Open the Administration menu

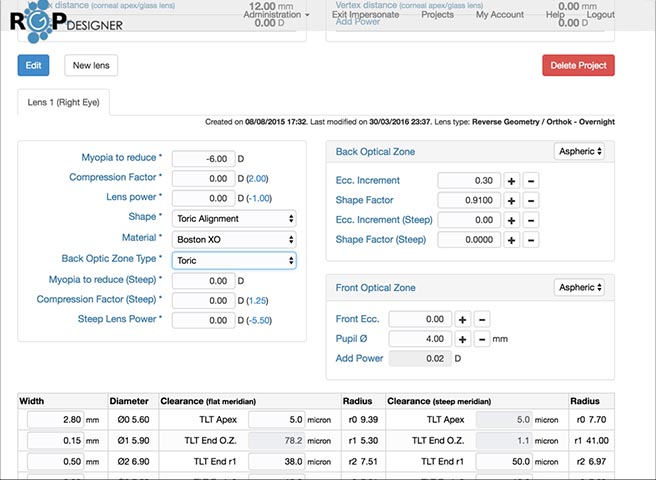tap(277, 15)
